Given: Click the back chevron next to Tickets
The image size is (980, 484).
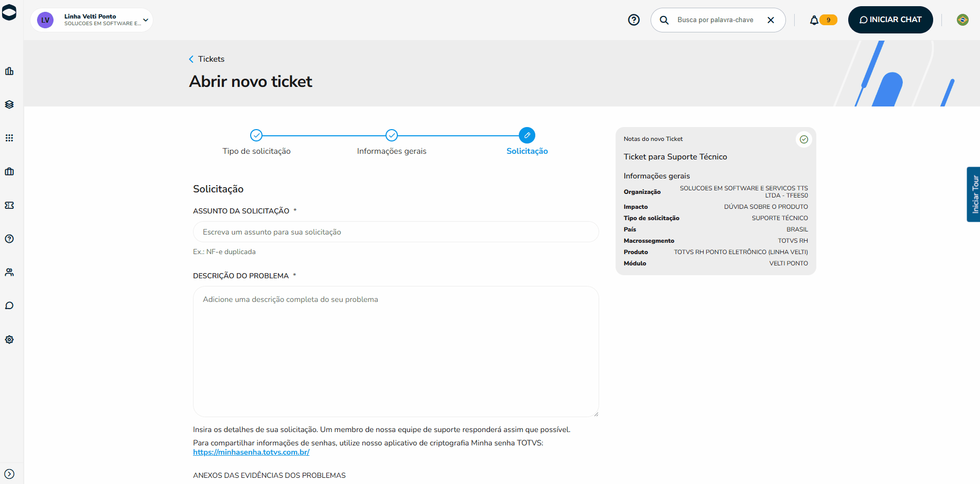Looking at the screenshot, I should tap(191, 59).
